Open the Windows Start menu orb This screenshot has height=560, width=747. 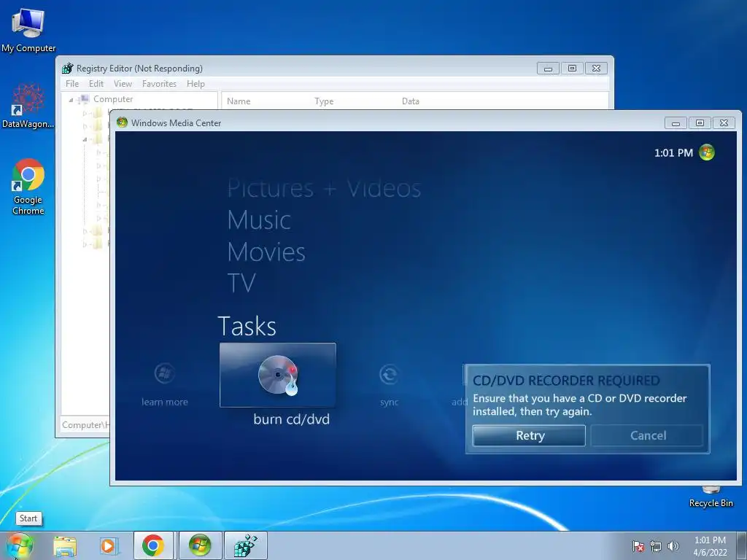[x=20, y=545]
